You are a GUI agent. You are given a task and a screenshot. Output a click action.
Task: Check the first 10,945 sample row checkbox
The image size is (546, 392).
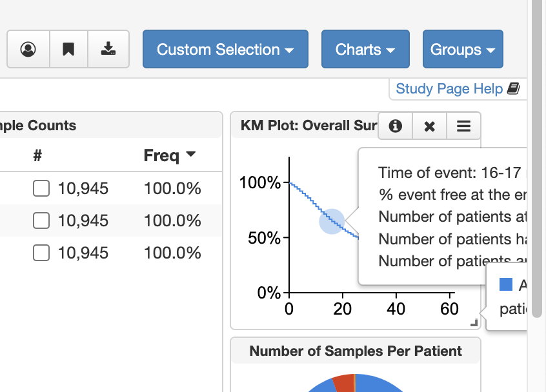pos(41,188)
